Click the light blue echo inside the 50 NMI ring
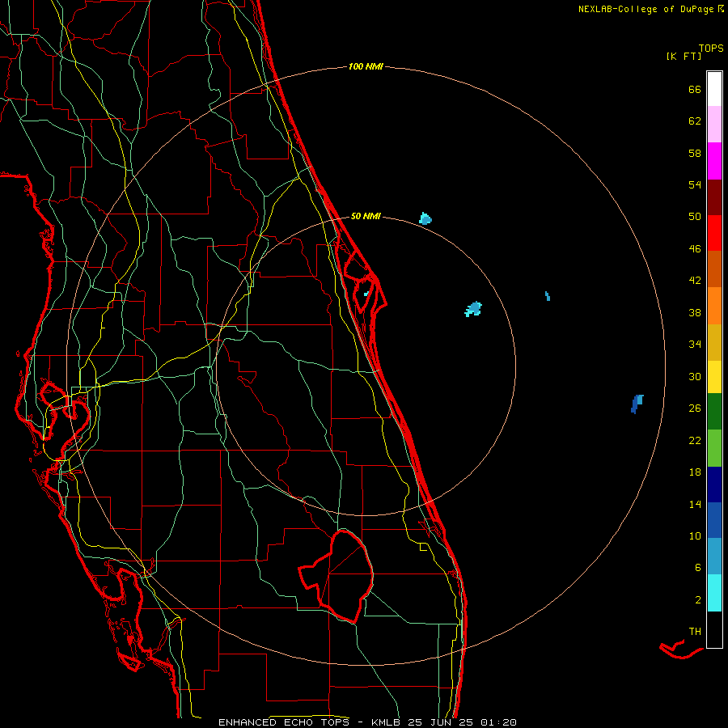728x728 pixels. click(473, 309)
